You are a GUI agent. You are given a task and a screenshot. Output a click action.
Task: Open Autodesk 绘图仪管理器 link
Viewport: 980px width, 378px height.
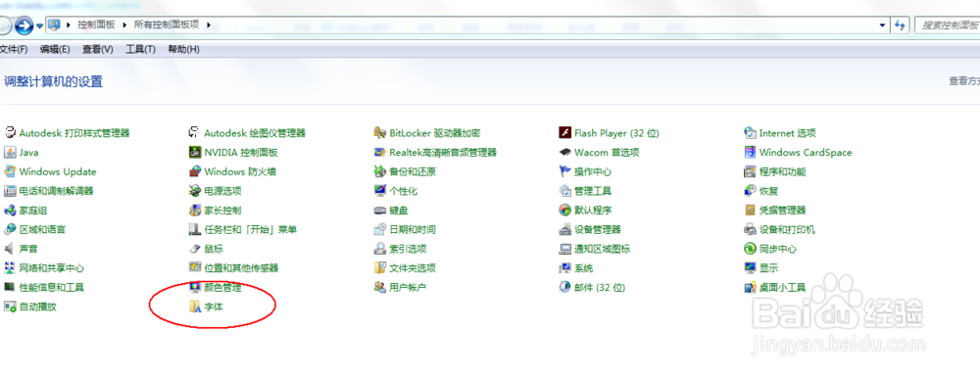(x=255, y=132)
